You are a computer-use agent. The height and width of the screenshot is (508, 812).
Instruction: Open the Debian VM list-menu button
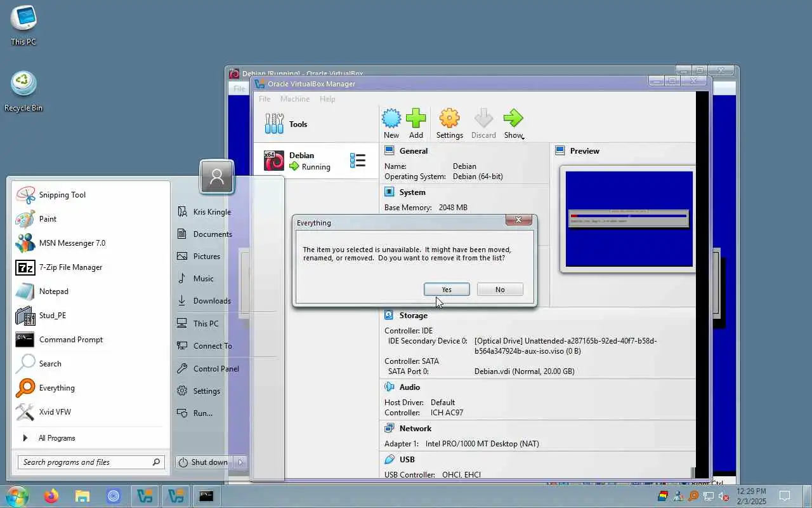[x=358, y=161]
